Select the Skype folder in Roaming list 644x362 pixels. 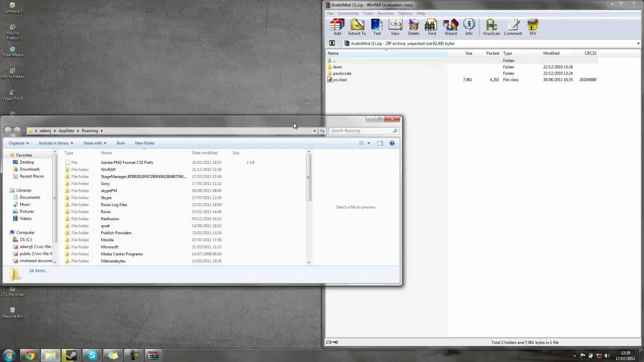click(106, 198)
